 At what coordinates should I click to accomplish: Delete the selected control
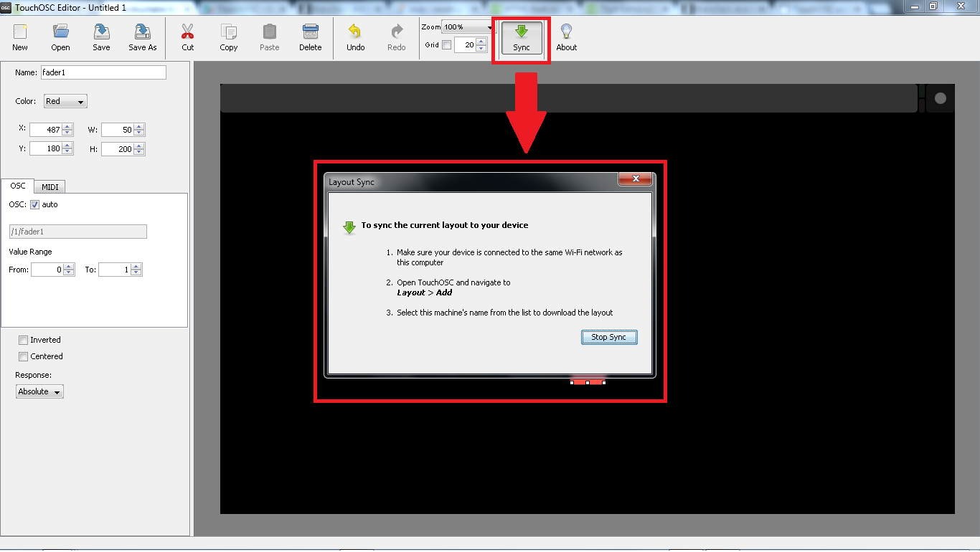[311, 38]
